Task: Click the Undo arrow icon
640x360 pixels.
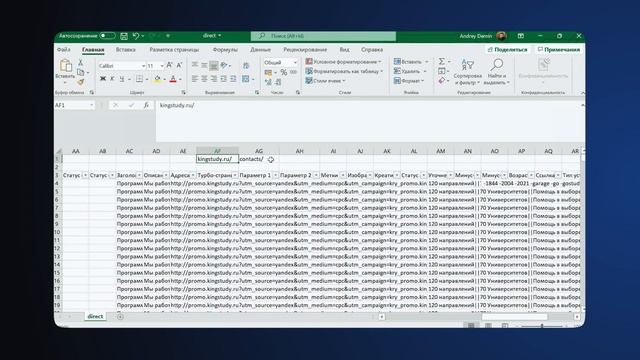Action: [136, 36]
